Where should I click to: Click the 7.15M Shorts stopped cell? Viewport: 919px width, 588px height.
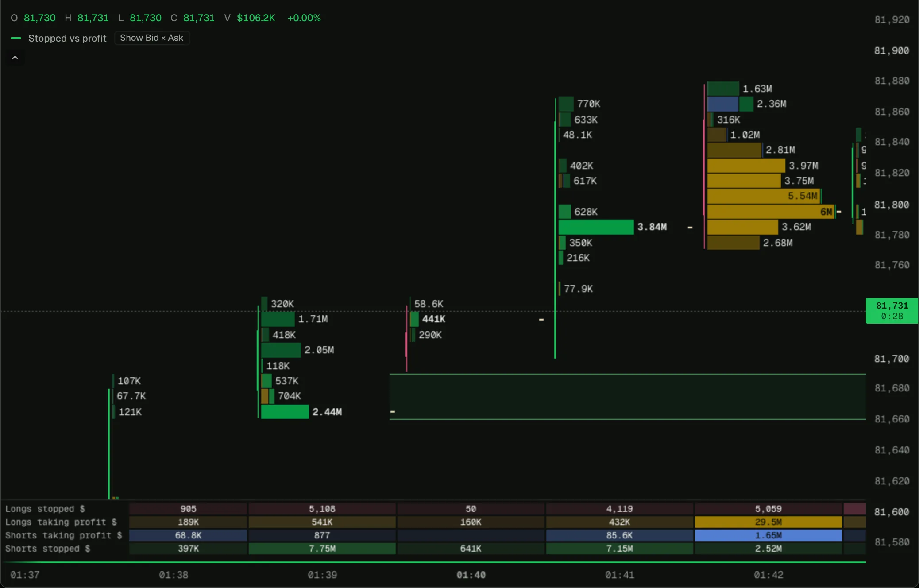click(619, 549)
